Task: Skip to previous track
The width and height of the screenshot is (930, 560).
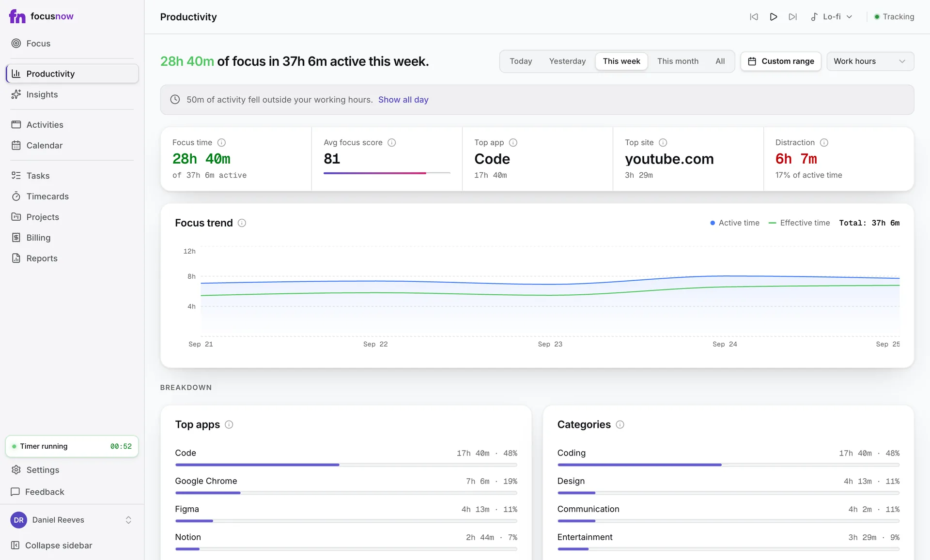Action: click(x=754, y=17)
